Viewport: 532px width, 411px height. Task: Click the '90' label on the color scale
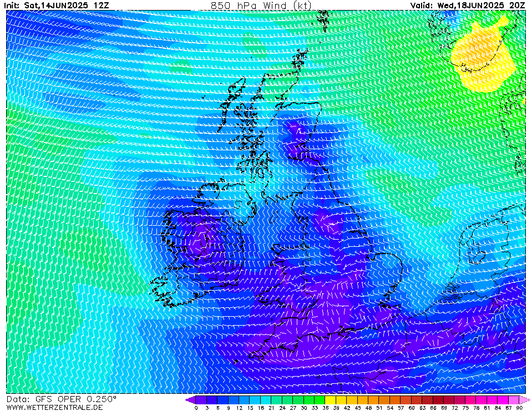(519, 408)
